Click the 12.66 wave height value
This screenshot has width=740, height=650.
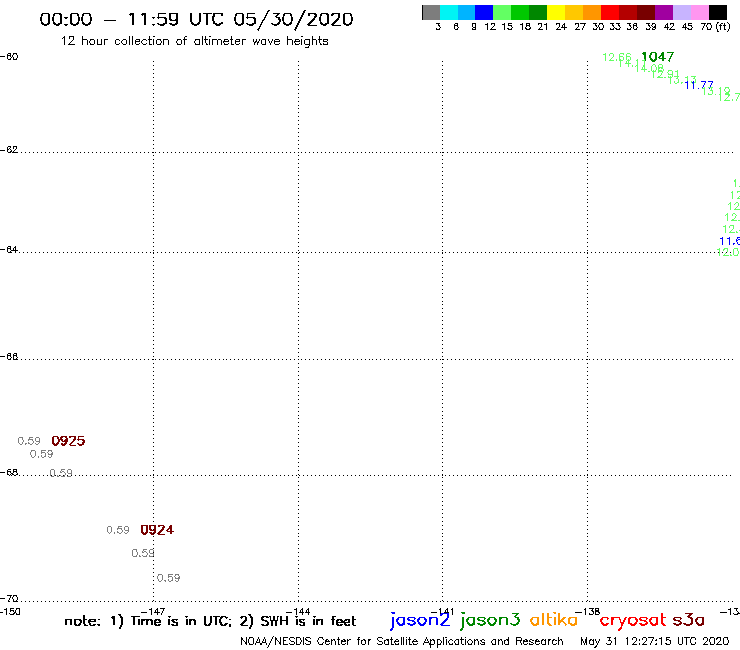pos(617,57)
